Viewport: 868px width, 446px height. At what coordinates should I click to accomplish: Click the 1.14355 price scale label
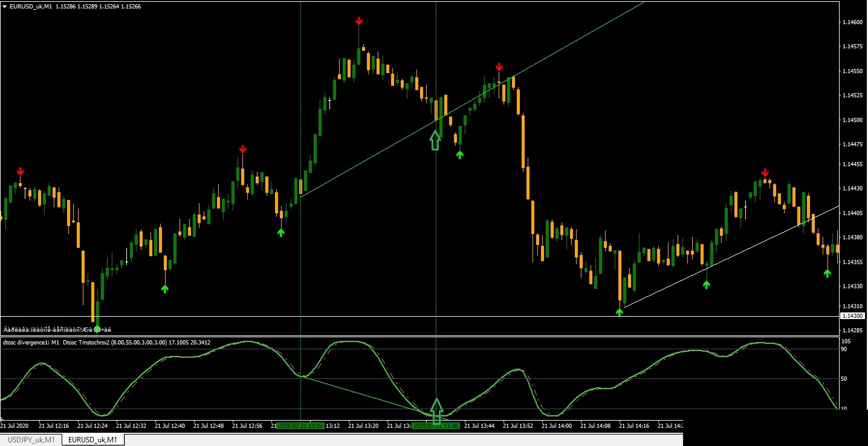(852, 262)
